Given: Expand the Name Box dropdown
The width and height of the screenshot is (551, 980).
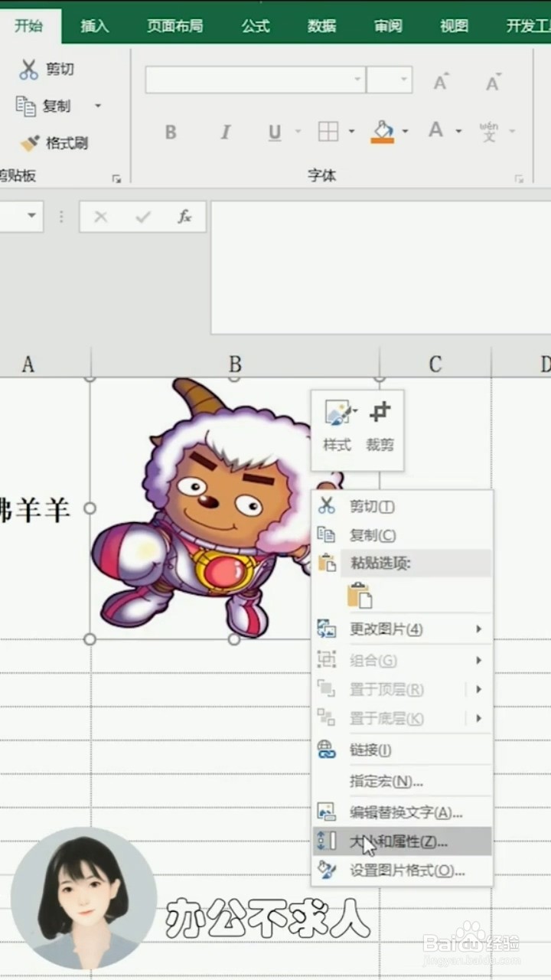Looking at the screenshot, I should pos(31,217).
